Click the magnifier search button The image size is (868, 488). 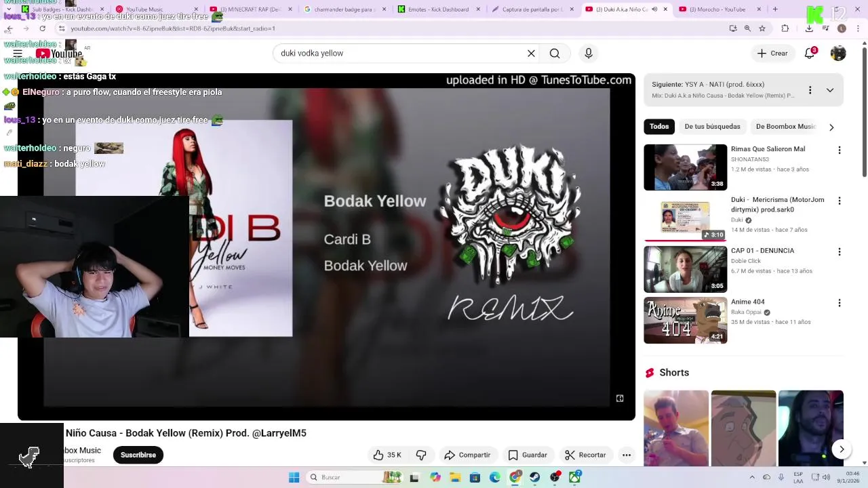pos(555,54)
